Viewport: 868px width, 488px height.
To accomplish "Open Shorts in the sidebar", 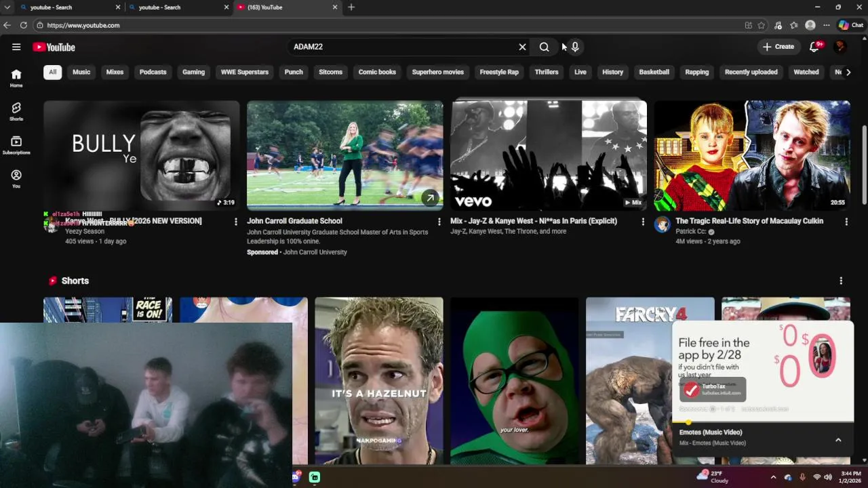I will point(16,112).
